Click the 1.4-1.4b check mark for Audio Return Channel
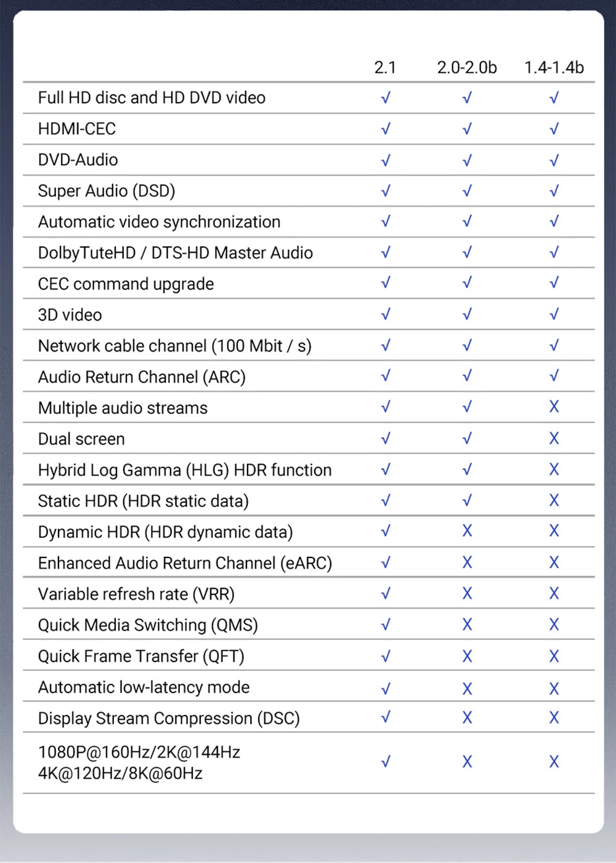The image size is (616, 863). coord(554,376)
